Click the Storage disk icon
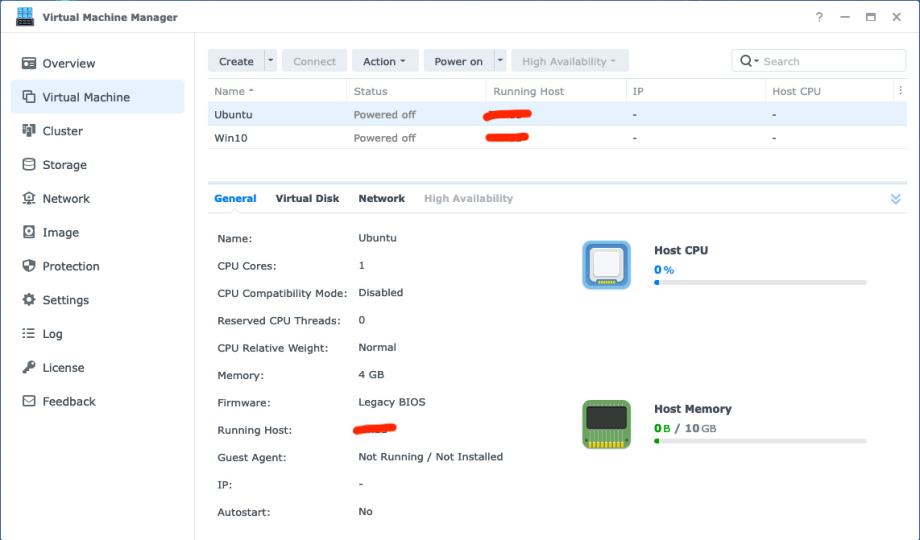Viewport: 920px width, 540px height. click(29, 165)
